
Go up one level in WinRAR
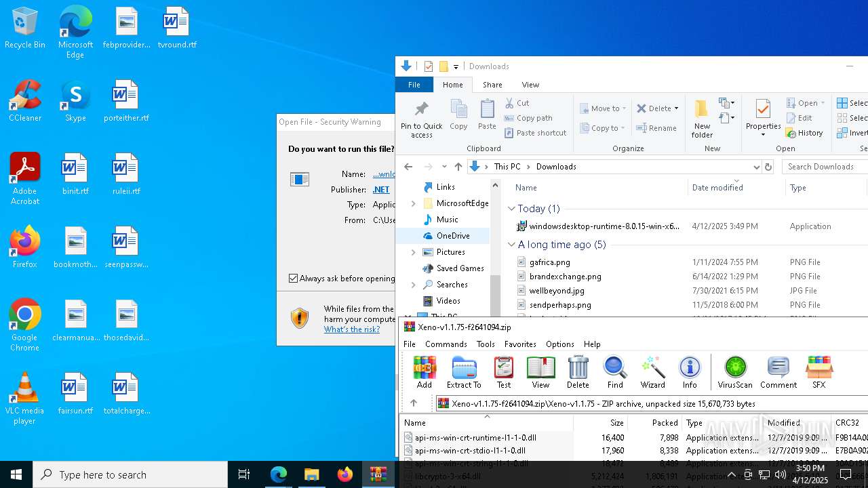coord(414,403)
